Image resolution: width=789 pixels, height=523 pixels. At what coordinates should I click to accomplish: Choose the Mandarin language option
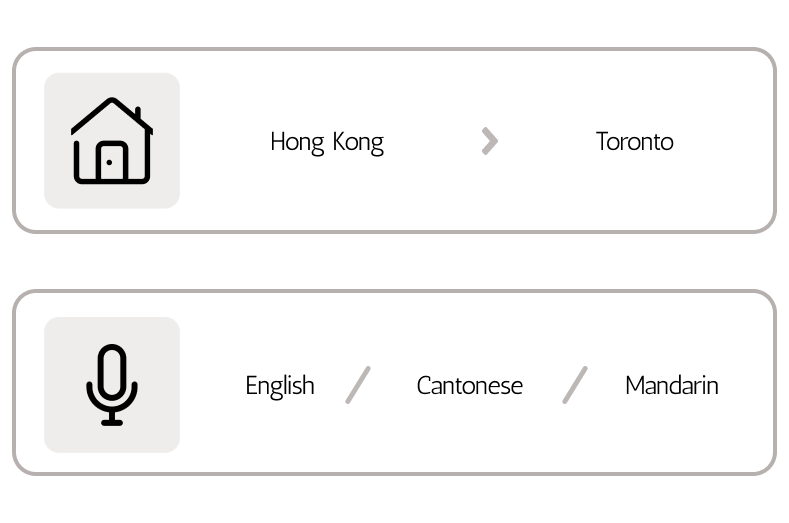pos(671,385)
